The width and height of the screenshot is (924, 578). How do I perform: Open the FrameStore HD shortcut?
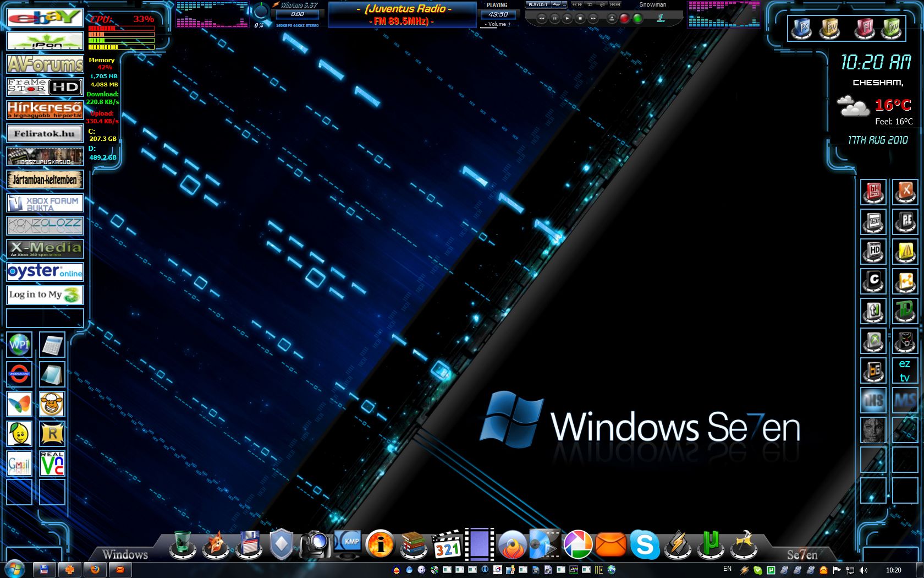point(45,87)
